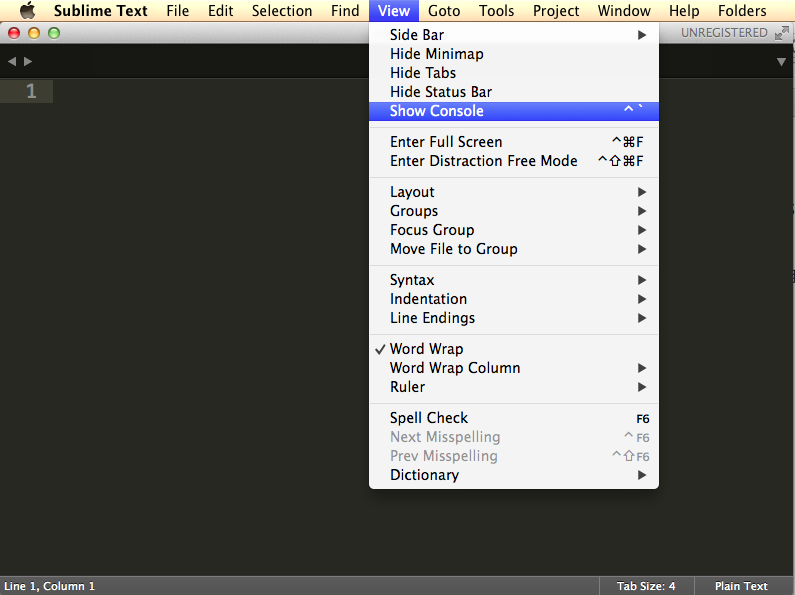Open the tab list dropdown arrow
The image size is (795, 595).
point(781,62)
